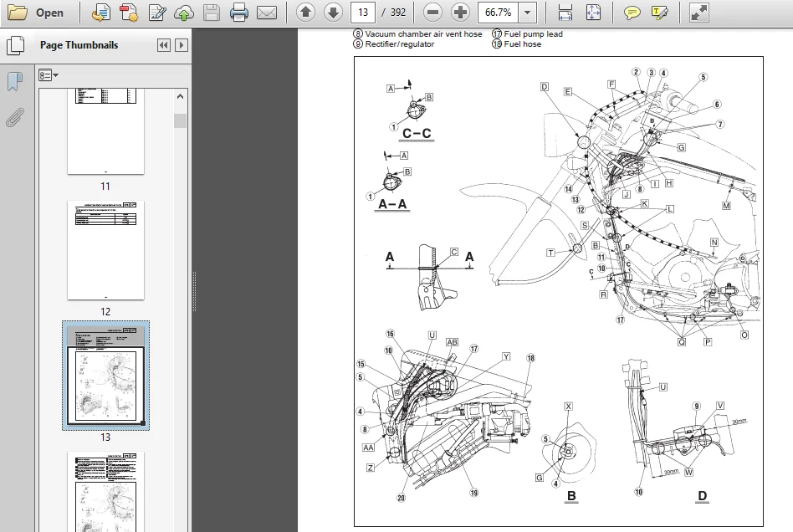Image resolution: width=793 pixels, height=532 pixels.
Task: Click the Send email envelope icon
Action: pyautogui.click(x=267, y=13)
